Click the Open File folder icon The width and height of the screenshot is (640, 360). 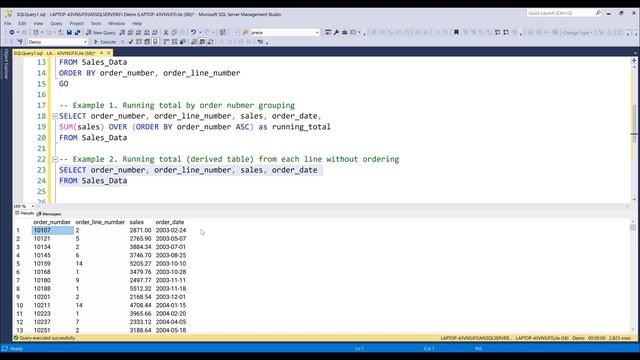(x=60, y=32)
